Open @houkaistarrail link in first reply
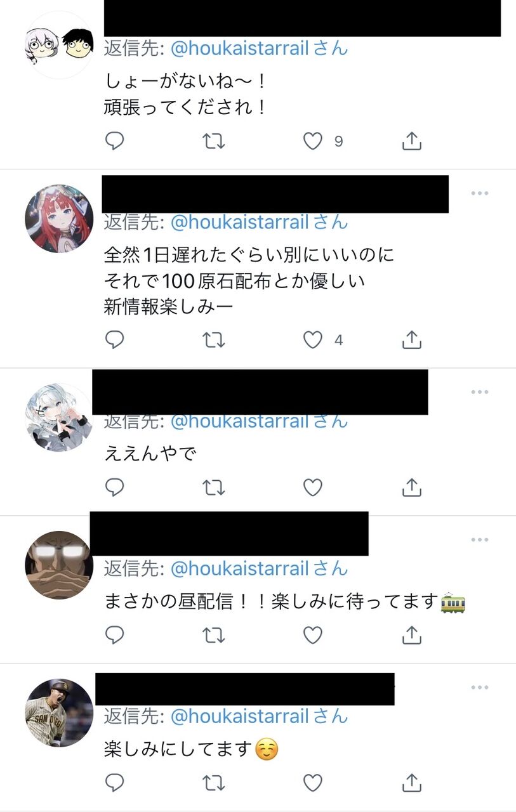This screenshot has height=812, width=516. click(x=240, y=48)
